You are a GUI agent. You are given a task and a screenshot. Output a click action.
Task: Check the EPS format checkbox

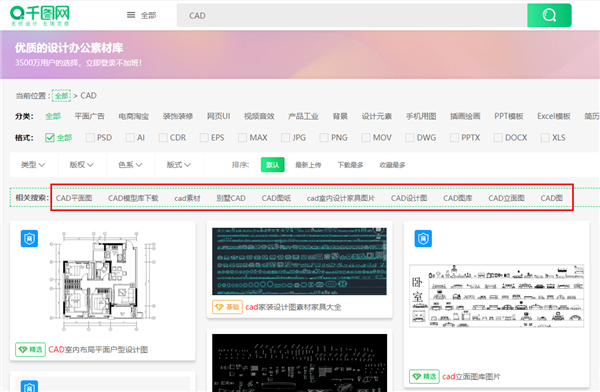tap(204, 137)
